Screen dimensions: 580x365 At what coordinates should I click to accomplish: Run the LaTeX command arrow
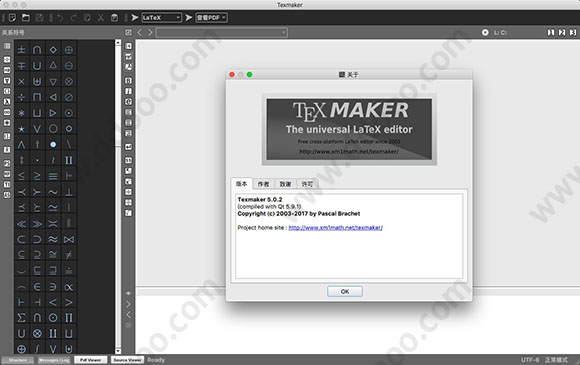coord(135,17)
